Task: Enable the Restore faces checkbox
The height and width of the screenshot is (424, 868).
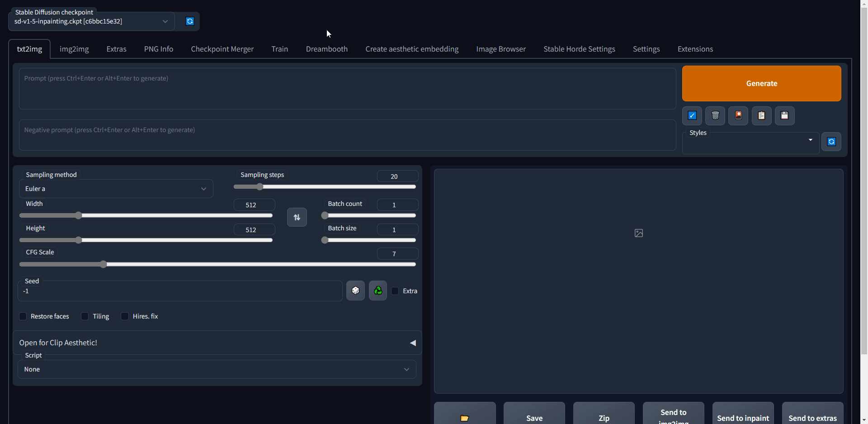Action: pyautogui.click(x=23, y=316)
